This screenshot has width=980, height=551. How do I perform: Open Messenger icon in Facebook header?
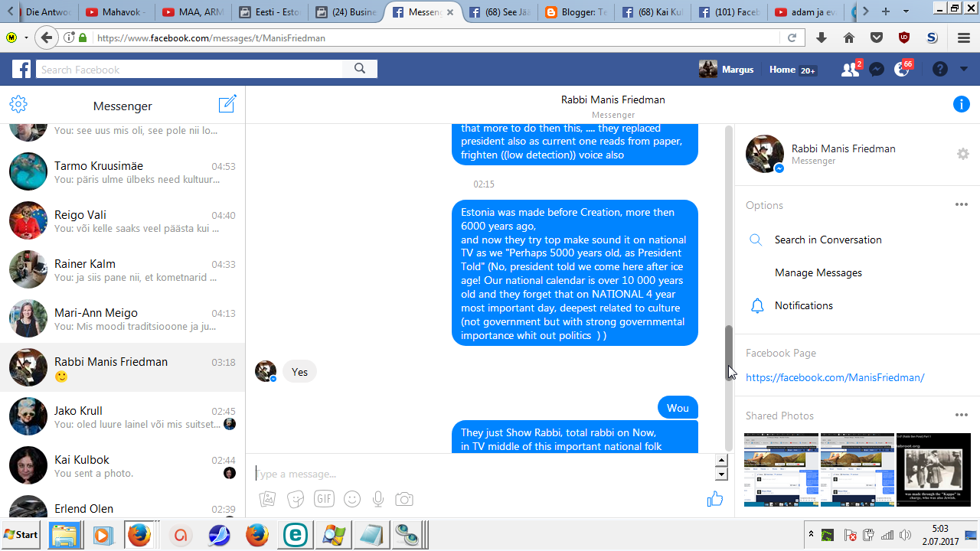click(x=877, y=70)
